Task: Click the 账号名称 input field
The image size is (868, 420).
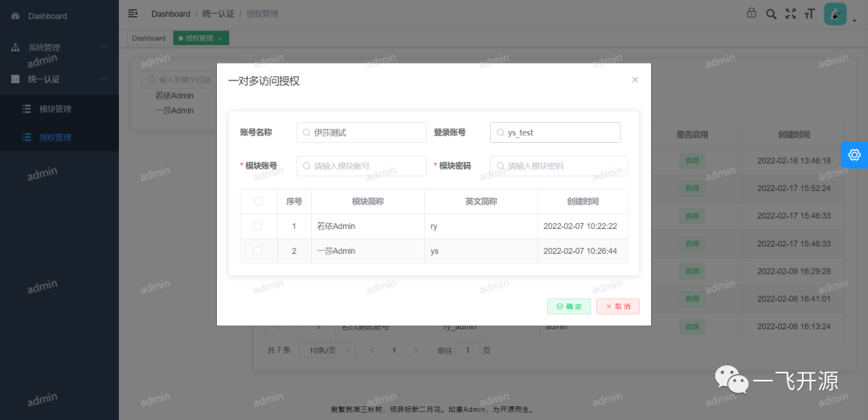Action: 362,133
